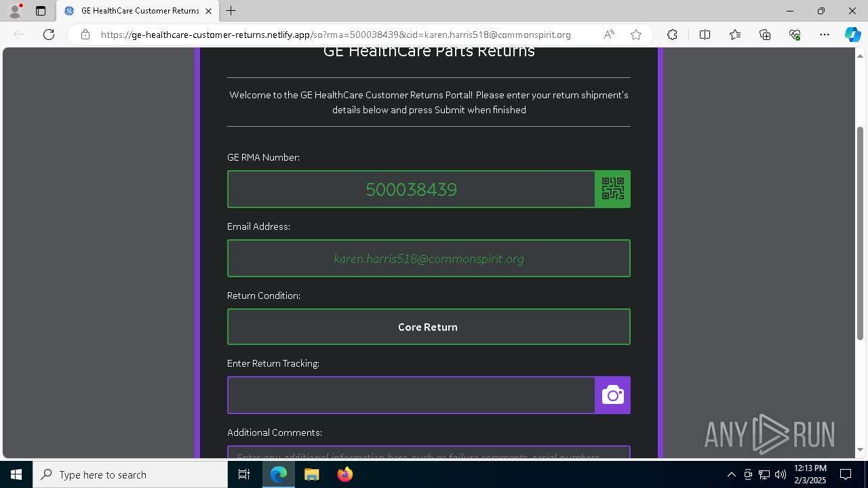The image size is (868, 488).
Task: Focus the Enter Return Tracking input
Action: click(412, 395)
